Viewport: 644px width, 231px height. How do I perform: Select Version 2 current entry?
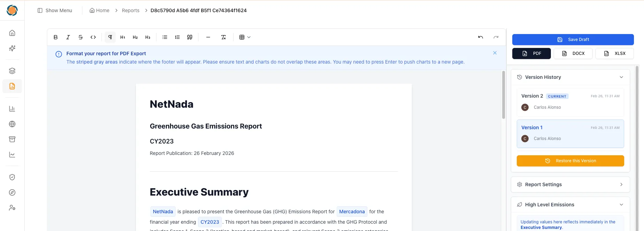(570, 102)
